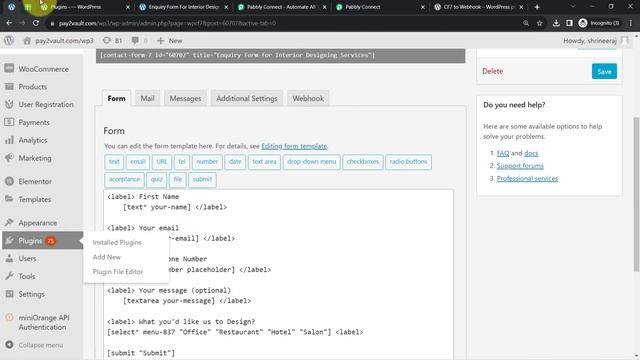Open the docs help link

click(531, 153)
